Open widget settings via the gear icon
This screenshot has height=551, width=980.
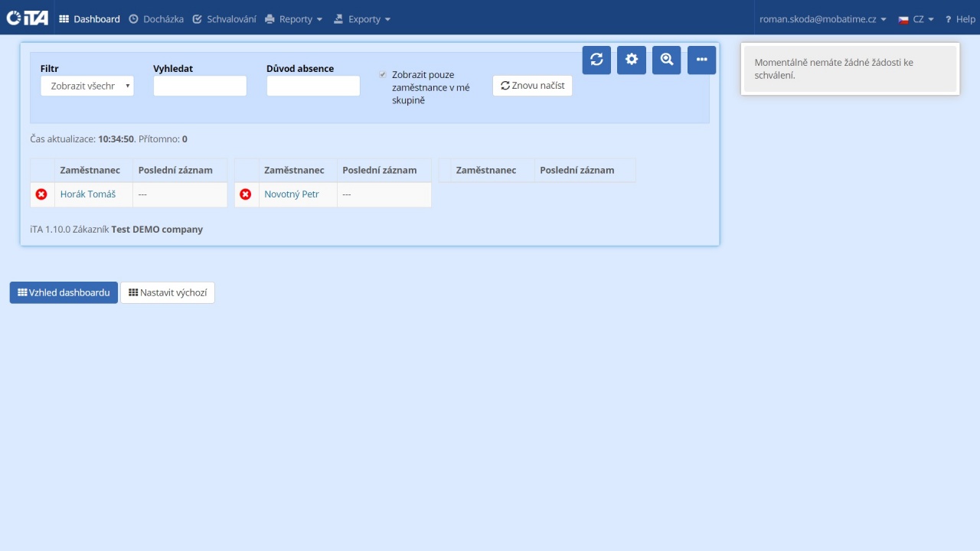click(x=631, y=60)
